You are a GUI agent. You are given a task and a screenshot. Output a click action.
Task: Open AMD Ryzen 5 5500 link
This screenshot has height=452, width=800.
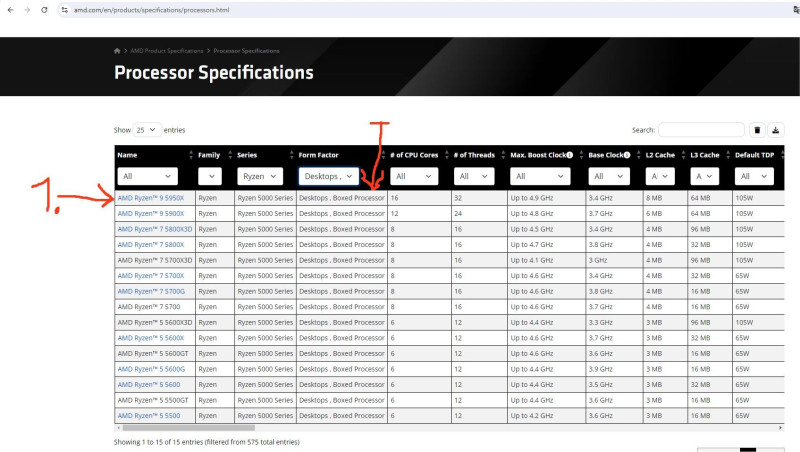149,416
